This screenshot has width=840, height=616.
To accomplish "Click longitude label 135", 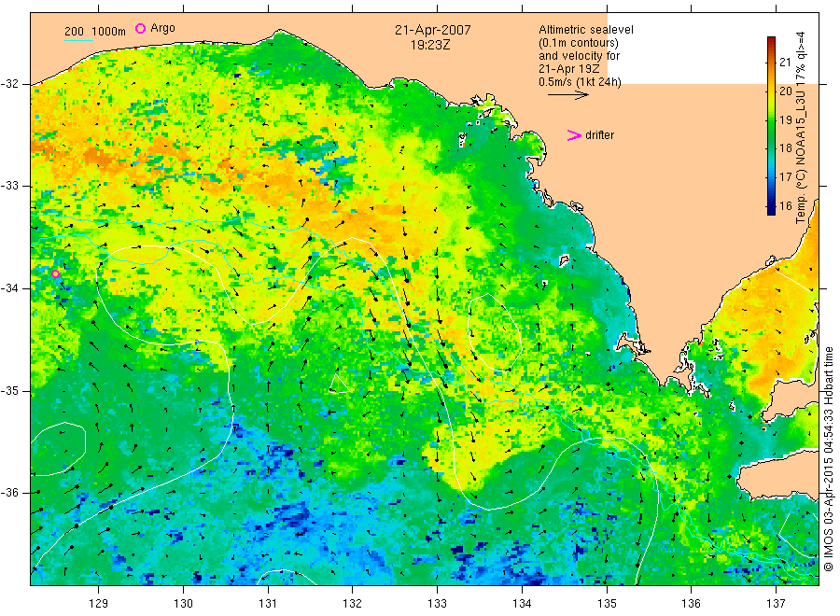I will pyautogui.click(x=607, y=604).
